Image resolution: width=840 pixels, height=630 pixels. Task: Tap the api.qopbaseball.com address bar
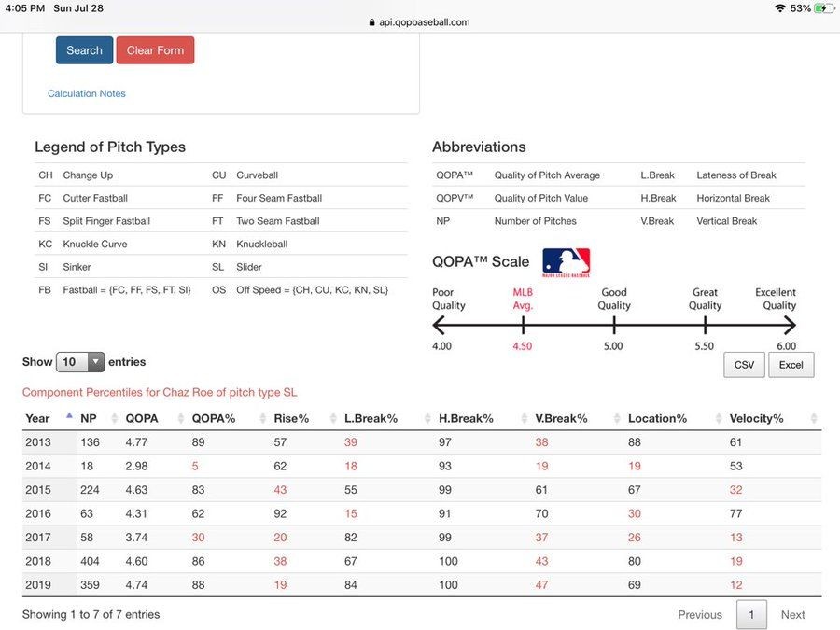[x=420, y=22]
